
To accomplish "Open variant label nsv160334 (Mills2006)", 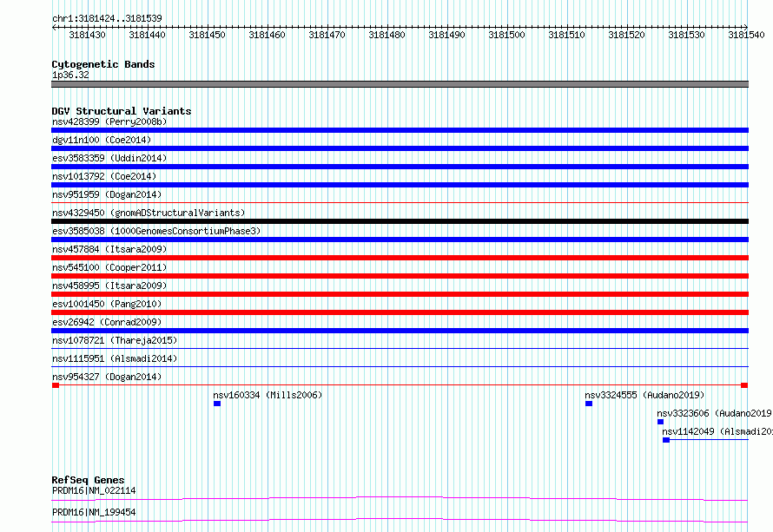I will (268, 395).
